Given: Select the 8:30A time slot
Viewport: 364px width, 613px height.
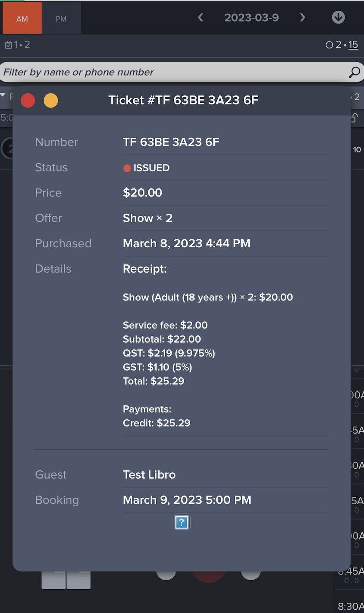Looking at the screenshot, I should click(350, 606).
